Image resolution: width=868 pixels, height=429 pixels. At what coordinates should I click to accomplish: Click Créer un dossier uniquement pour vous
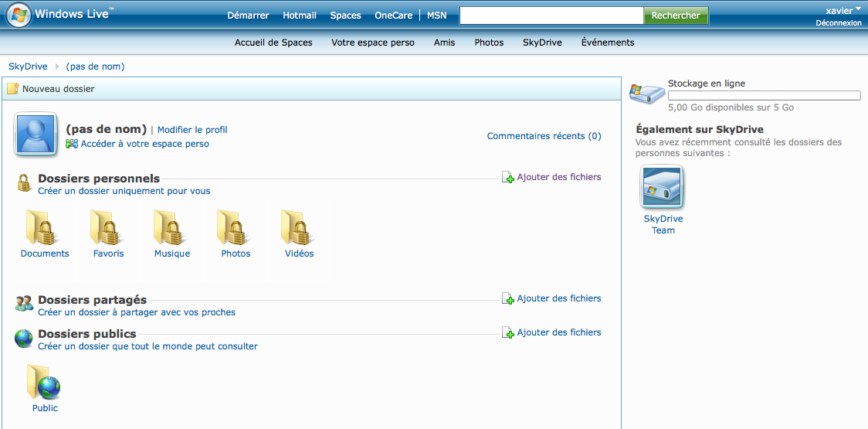pos(124,191)
